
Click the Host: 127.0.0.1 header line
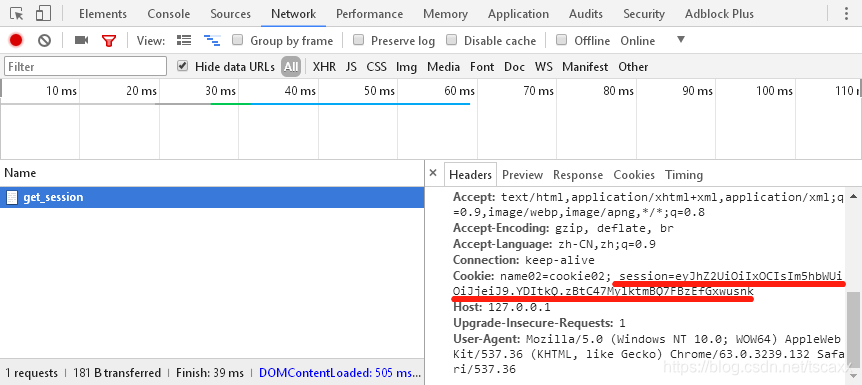(x=501, y=307)
